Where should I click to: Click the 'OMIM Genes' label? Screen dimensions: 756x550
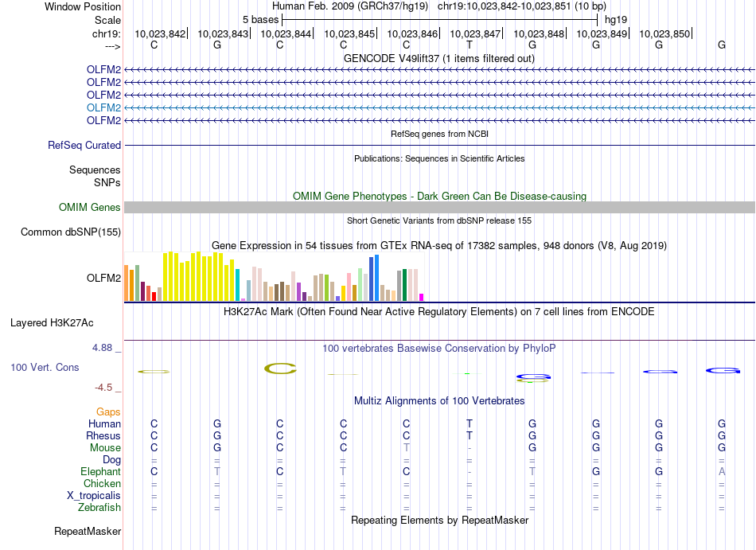(x=89, y=207)
